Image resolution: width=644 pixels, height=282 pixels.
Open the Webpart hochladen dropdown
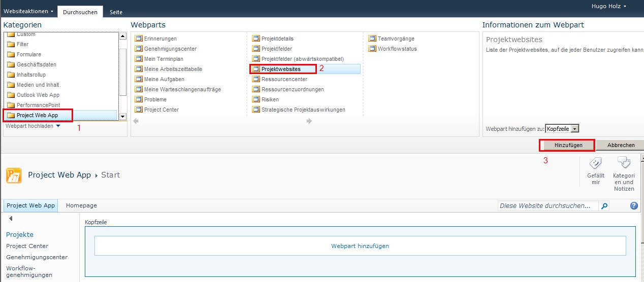tap(33, 126)
